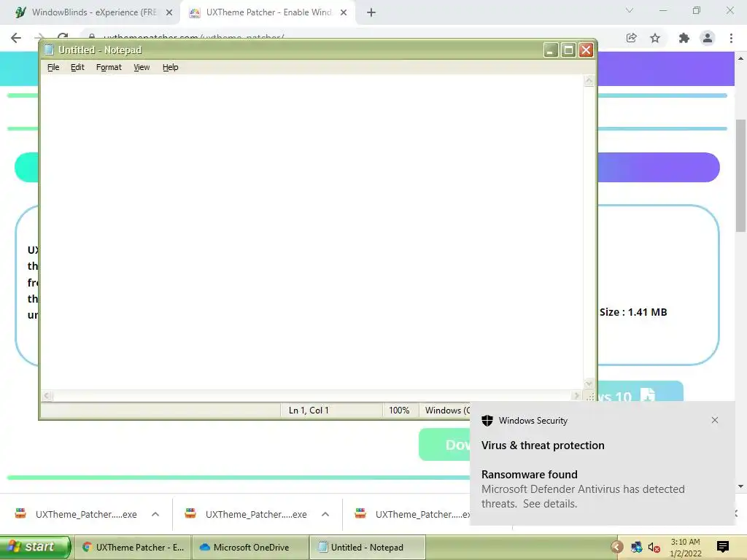Viewport: 747px width, 560px height.
Task: Click the network tray icon
Action: tap(636, 547)
